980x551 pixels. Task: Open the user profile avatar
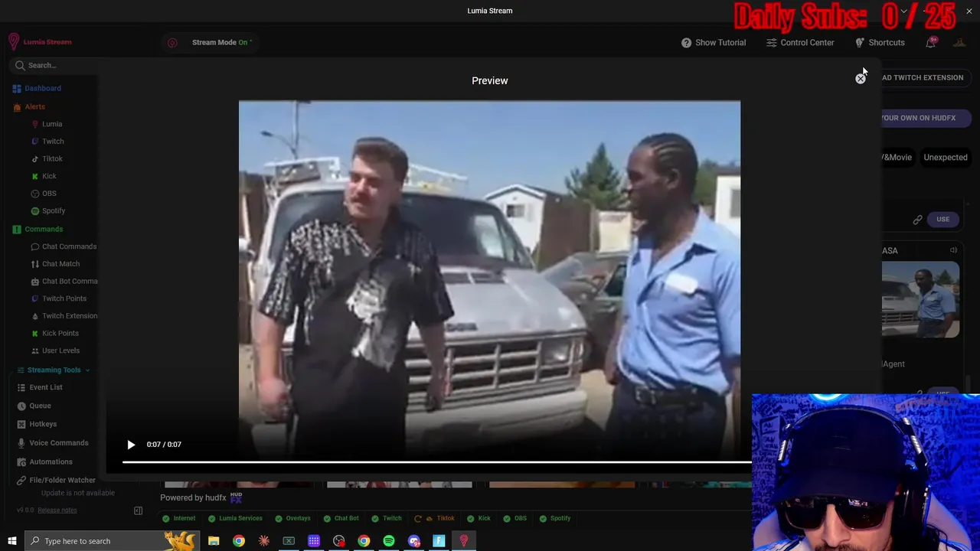tap(959, 42)
